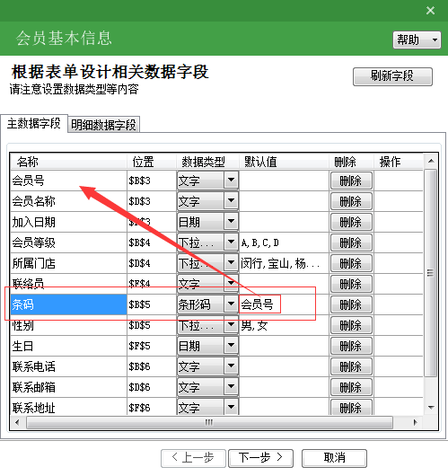Expand data type dropdown for 会员号 row
Image resolution: width=448 pixels, height=476 pixels.
tap(231, 181)
